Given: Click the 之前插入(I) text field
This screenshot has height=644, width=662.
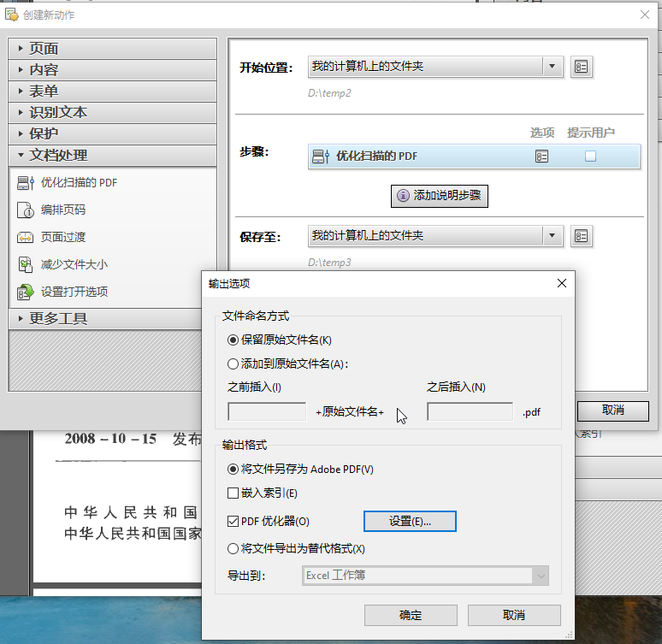Looking at the screenshot, I should point(267,411).
